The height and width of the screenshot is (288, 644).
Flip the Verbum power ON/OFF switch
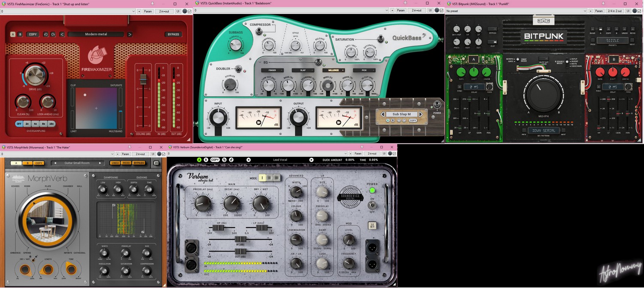point(371,205)
